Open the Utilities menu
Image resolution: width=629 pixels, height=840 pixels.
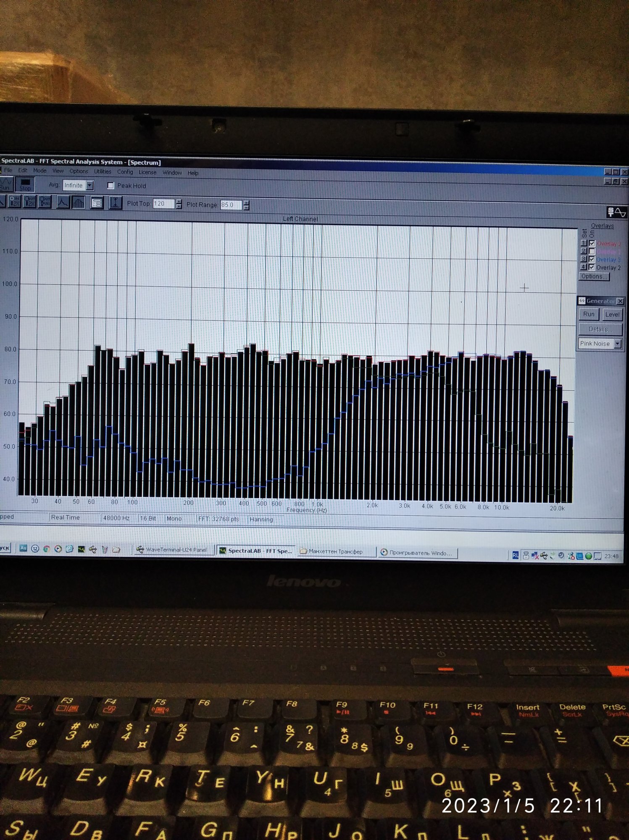pyautogui.click(x=103, y=171)
